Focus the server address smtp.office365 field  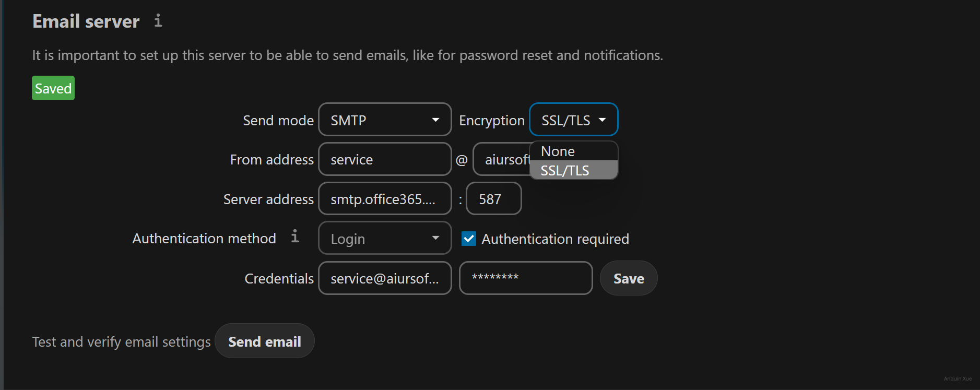pyautogui.click(x=385, y=199)
